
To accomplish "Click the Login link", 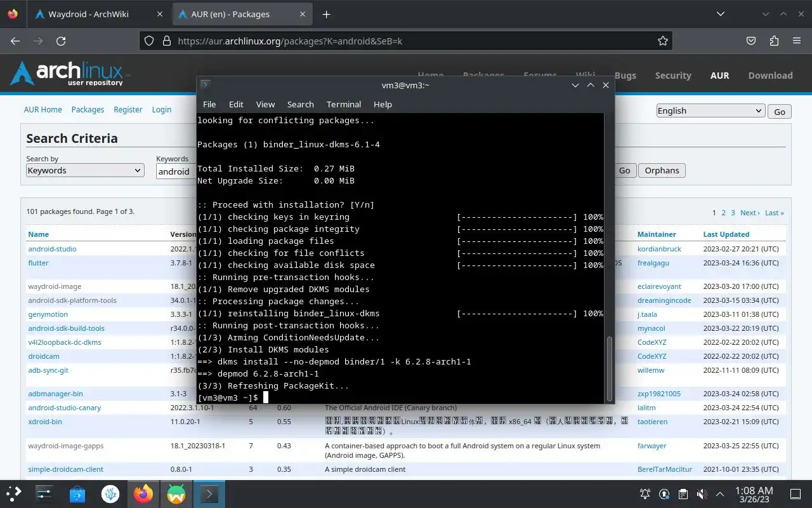I will [162, 109].
